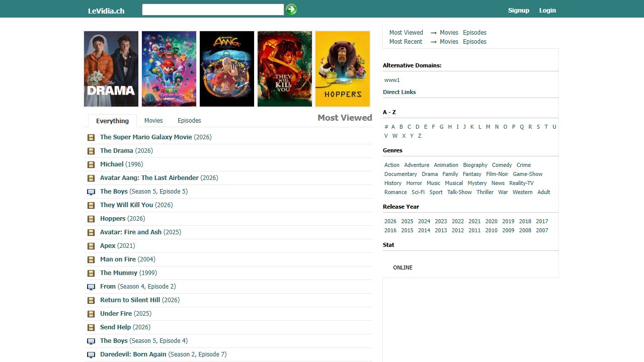Open Most Recent Movies link
Screen dimensions: 644x362
(449, 42)
